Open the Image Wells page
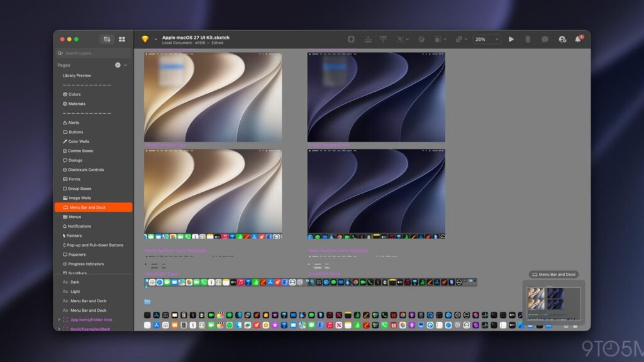The height and width of the screenshot is (362, 644). (x=77, y=198)
